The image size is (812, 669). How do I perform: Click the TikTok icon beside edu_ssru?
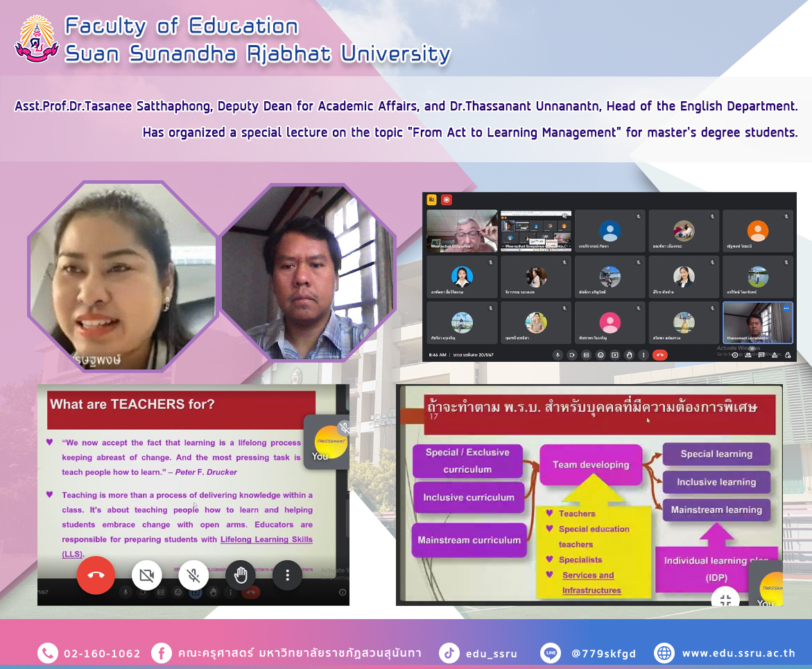[x=449, y=653]
